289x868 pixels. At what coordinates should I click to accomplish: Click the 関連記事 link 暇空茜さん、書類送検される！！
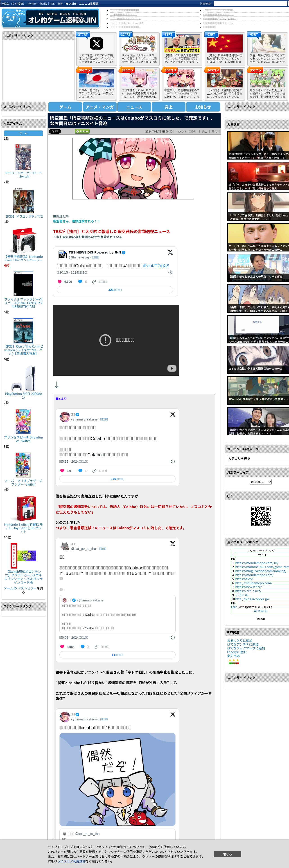tap(76, 221)
